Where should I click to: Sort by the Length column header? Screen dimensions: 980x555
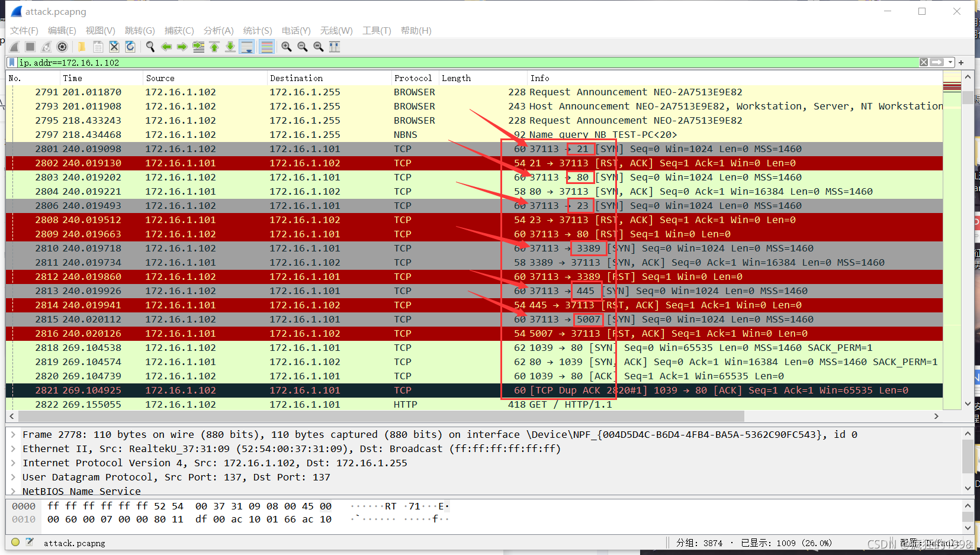[x=483, y=78]
